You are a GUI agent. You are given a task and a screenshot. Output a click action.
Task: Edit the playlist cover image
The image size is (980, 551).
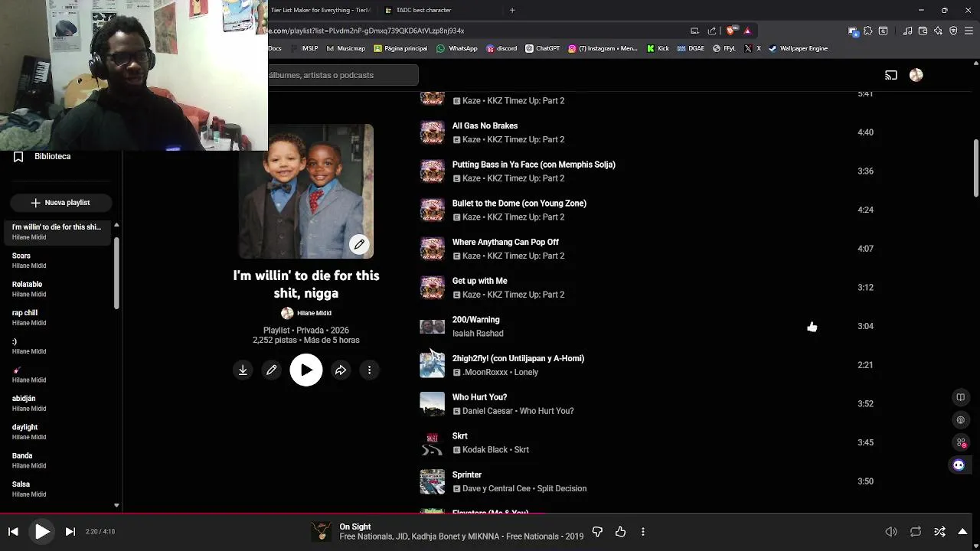tap(359, 245)
